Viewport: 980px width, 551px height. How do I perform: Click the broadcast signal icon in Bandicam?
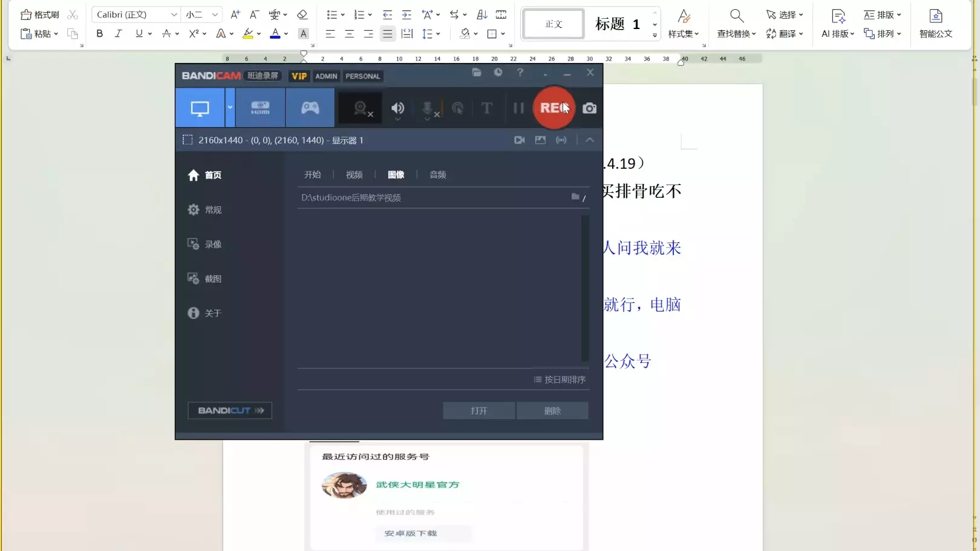pyautogui.click(x=561, y=140)
